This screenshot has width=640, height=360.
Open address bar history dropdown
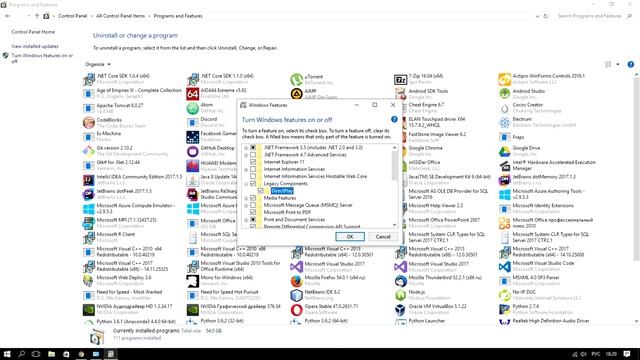(x=537, y=16)
